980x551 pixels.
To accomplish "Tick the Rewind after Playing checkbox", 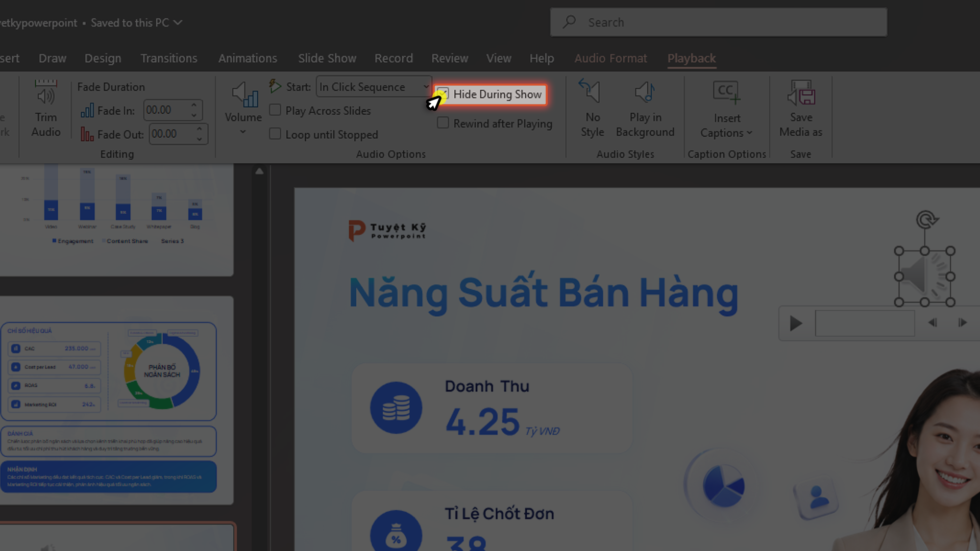I will [443, 123].
